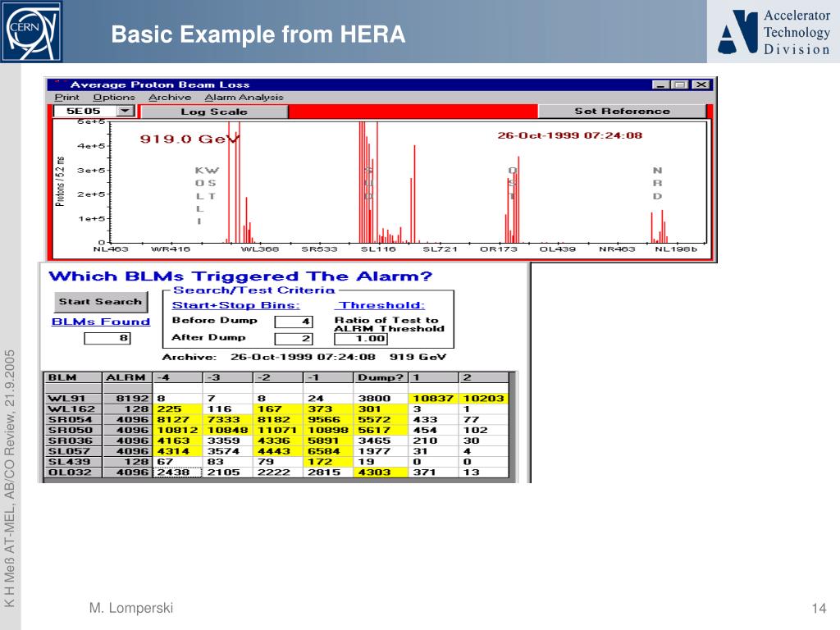840x630 pixels.
Task: Toggle the Log Scale button
Action: tap(214, 112)
